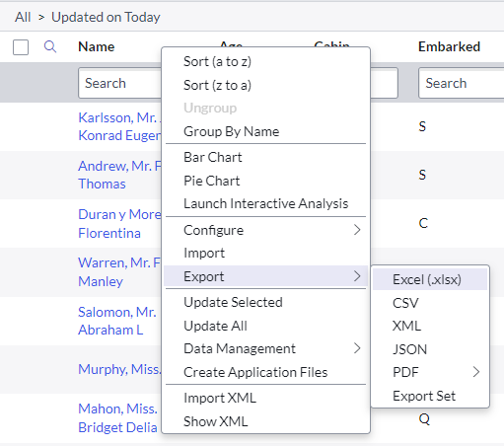Viewport: 504px width, 446px height.
Task: Click Embarked value S in Karlsson row
Action: (422, 126)
